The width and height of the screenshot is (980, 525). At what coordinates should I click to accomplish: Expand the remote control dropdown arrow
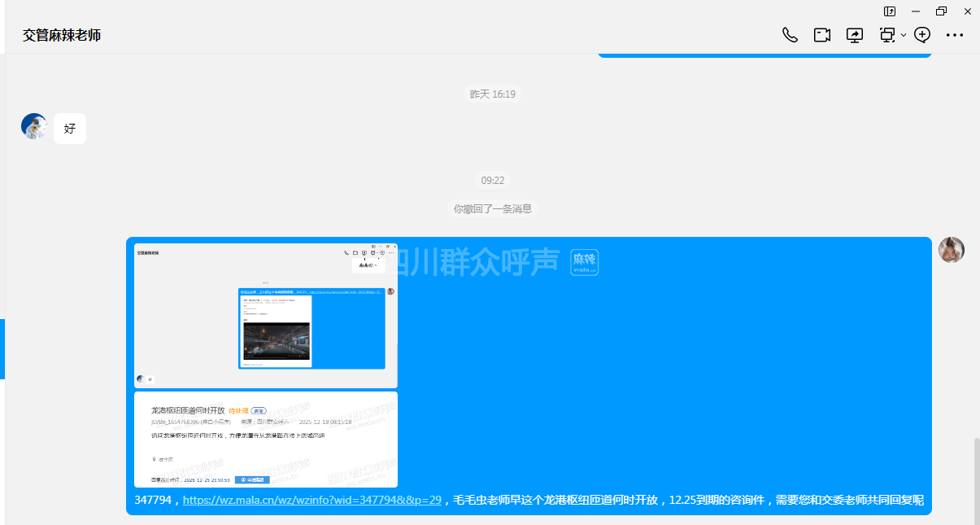pyautogui.click(x=904, y=36)
